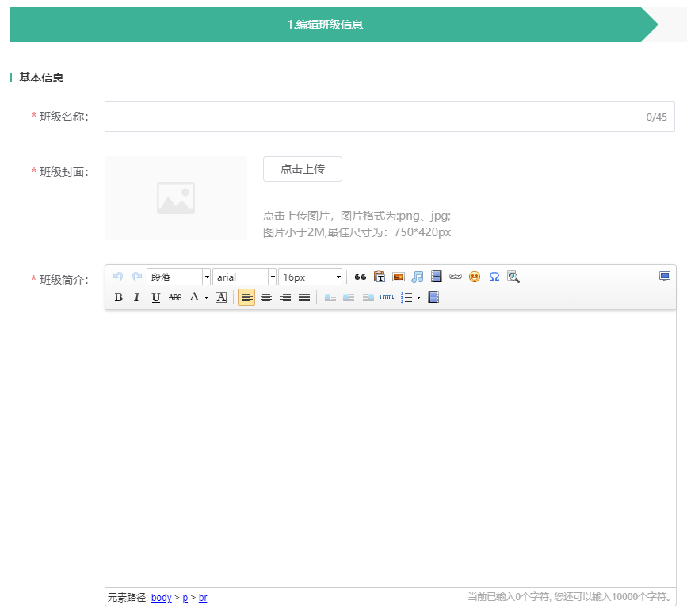Center align the text

pos(266,297)
